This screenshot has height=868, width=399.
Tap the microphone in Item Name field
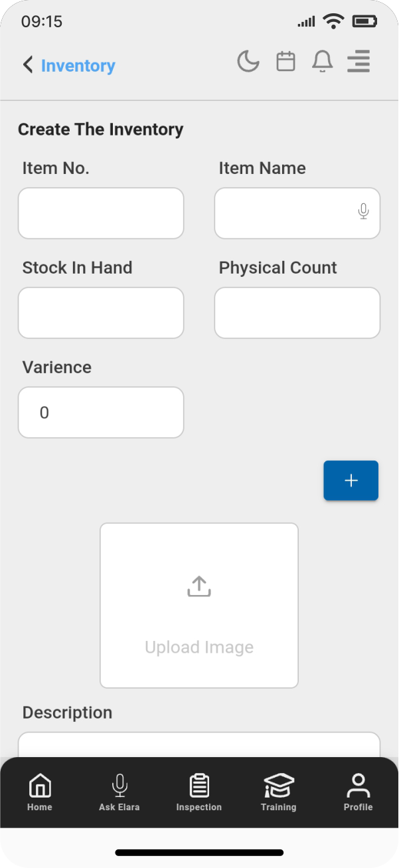click(x=363, y=212)
